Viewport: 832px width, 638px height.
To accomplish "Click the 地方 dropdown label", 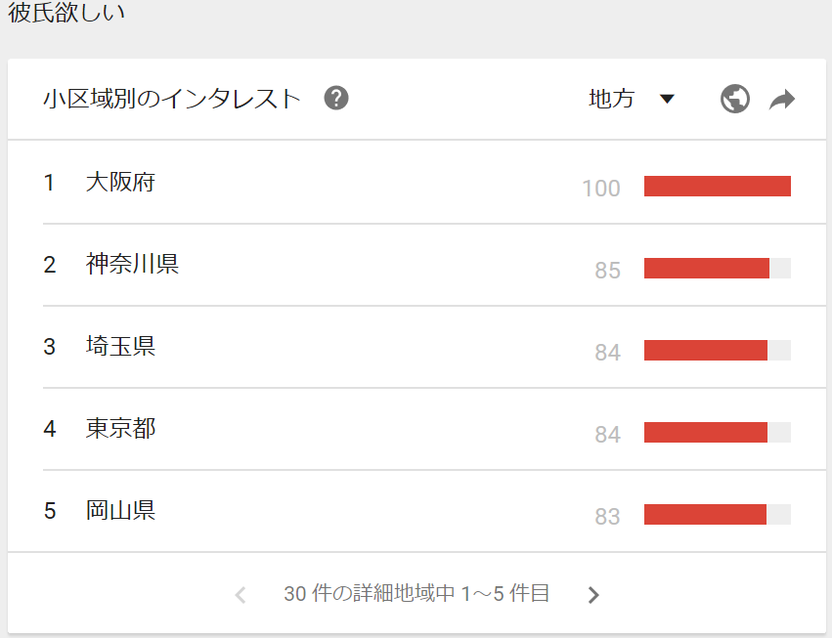I will [611, 99].
